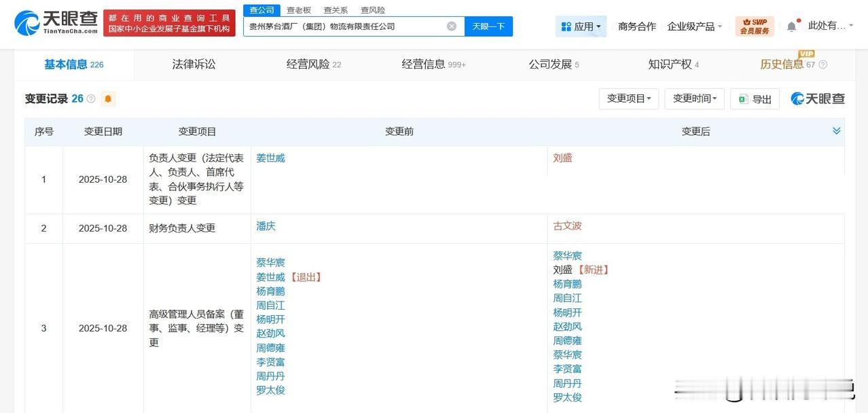
Task: Switch to the 公司发展 tab
Action: (x=554, y=65)
